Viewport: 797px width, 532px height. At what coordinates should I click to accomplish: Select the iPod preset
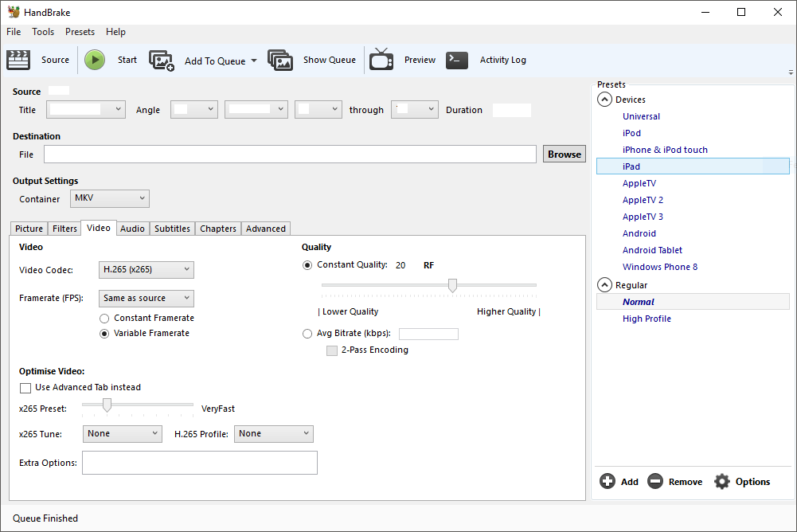click(x=632, y=133)
